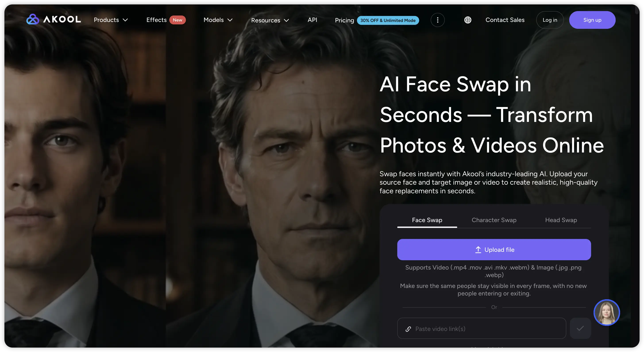This screenshot has width=644, height=352.
Task: Click the Sign up button
Action: click(x=592, y=20)
